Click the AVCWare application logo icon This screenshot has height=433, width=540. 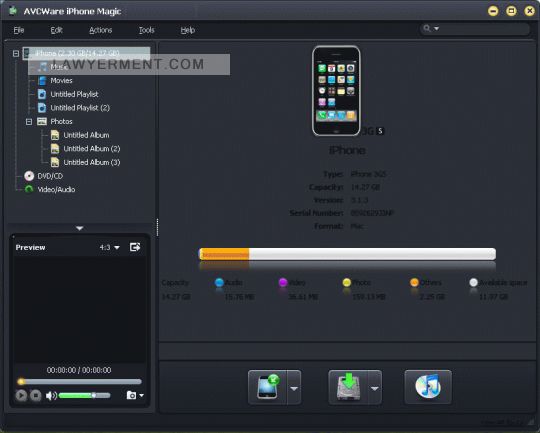(13, 11)
